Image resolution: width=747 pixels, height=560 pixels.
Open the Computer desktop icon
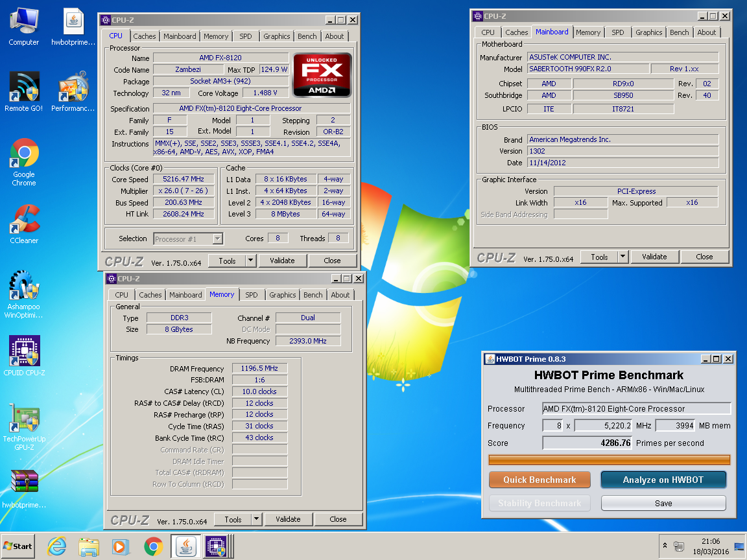(24, 27)
